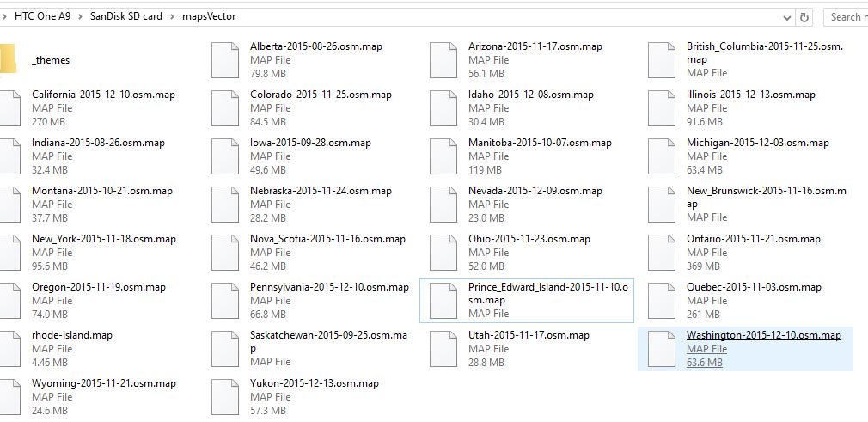Click the refresh button in address bar
The height and width of the screenshot is (422, 868).
click(804, 16)
